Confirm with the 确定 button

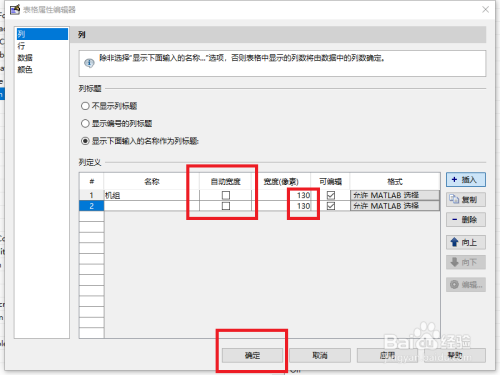pyautogui.click(x=252, y=355)
